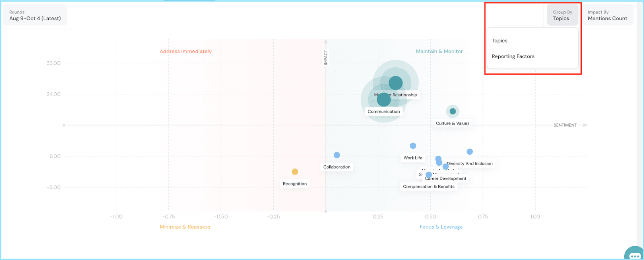Click the Work Life data point
Viewport: 644px width, 260px height.
click(x=413, y=146)
